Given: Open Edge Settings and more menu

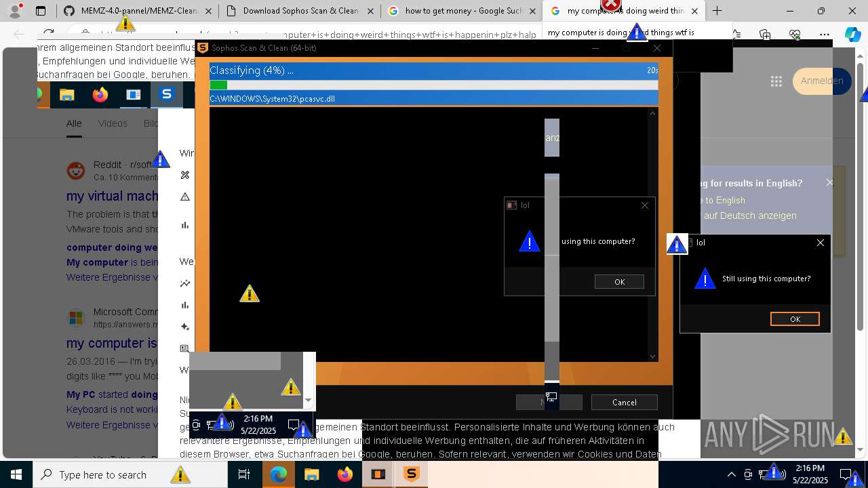Looking at the screenshot, I should tap(824, 35).
